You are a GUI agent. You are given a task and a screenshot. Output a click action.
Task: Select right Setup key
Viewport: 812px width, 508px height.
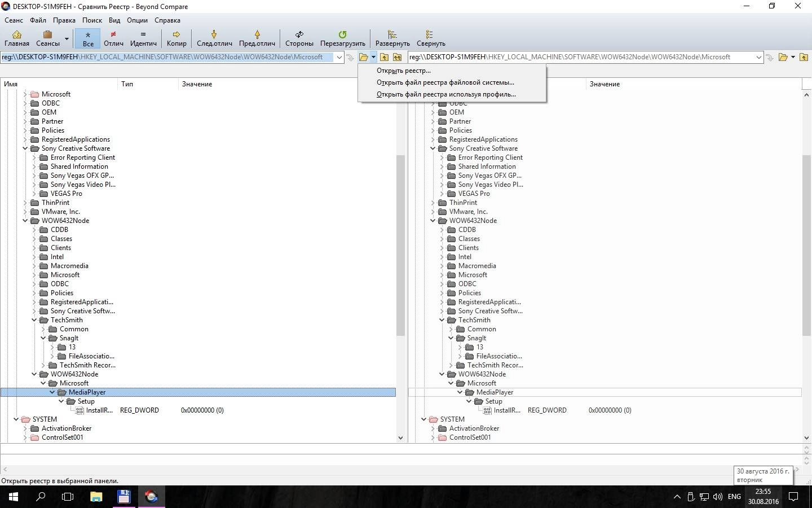coord(493,401)
